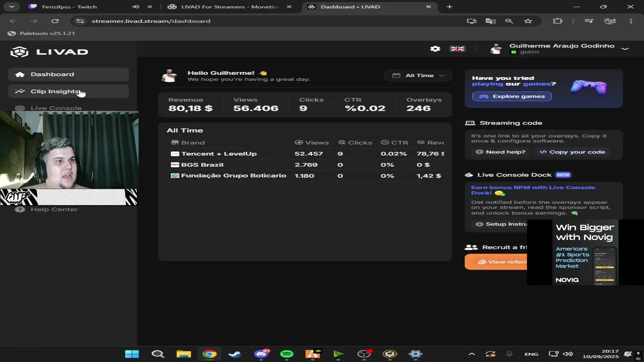The width and height of the screenshot is (644, 362).
Task: Click the Setup Instructions button
Action: (501, 224)
